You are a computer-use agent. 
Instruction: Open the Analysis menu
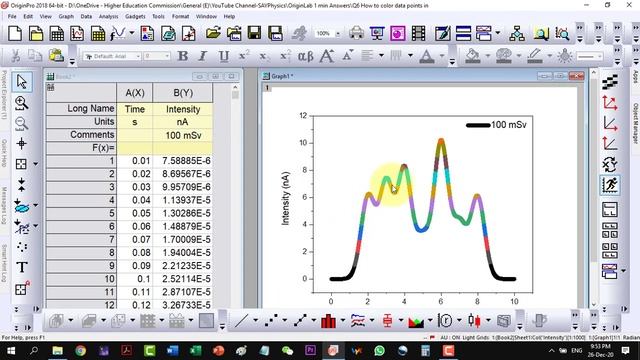(x=108, y=16)
